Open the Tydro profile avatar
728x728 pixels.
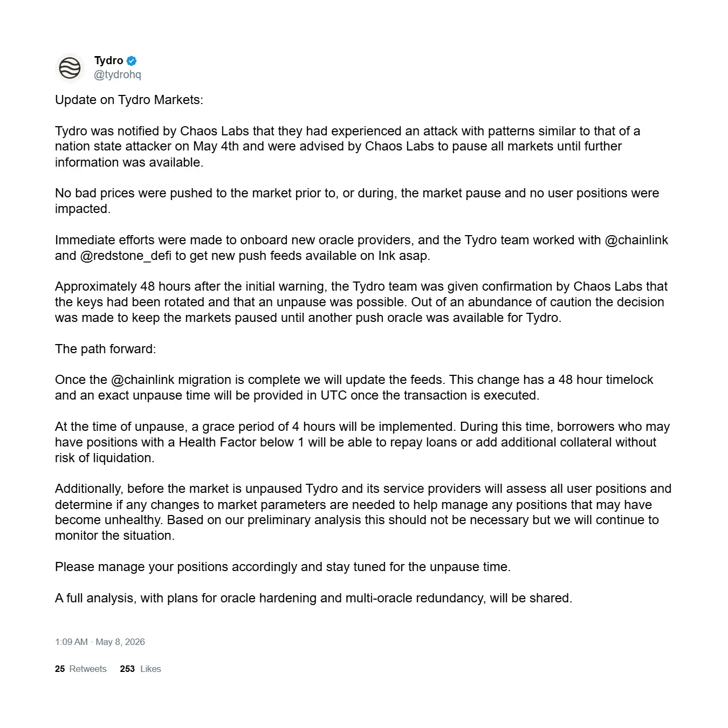(70, 68)
